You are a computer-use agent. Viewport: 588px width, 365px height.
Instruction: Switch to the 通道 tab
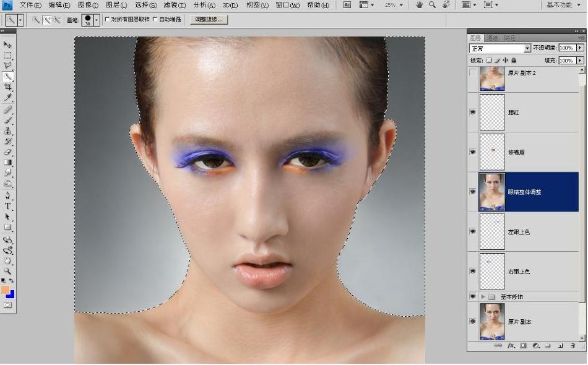click(x=492, y=38)
